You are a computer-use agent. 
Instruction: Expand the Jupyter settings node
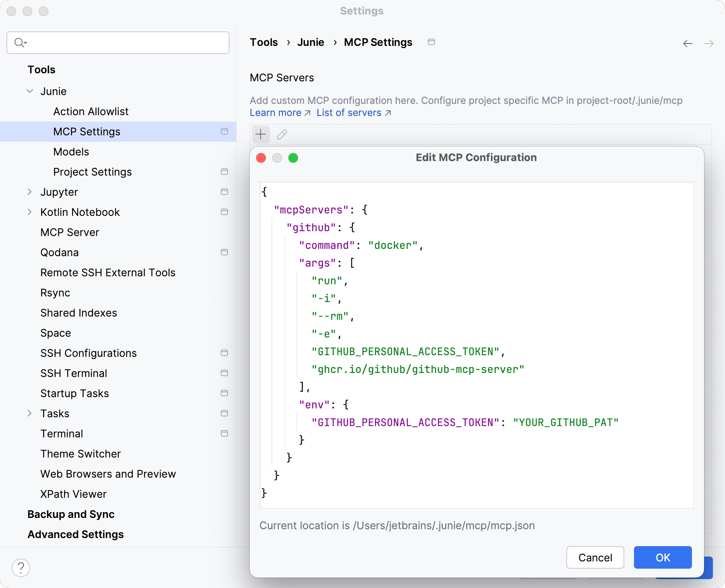[30, 192]
